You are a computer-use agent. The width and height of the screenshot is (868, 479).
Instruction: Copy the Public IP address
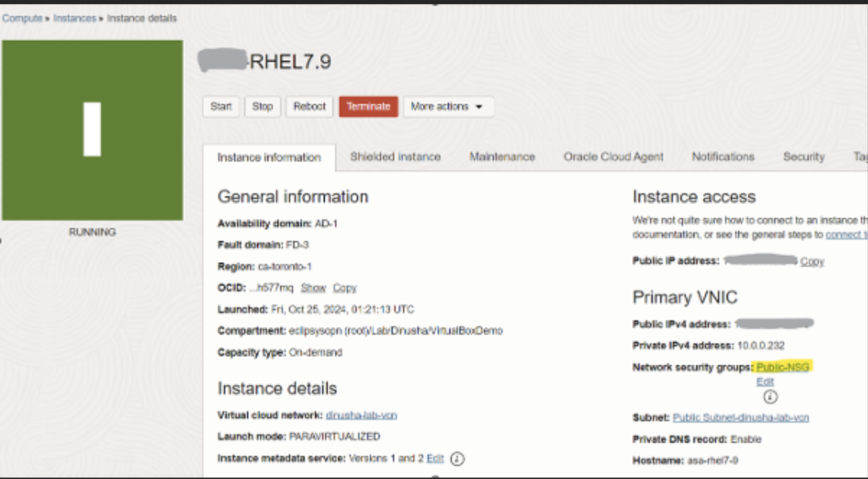click(x=812, y=261)
